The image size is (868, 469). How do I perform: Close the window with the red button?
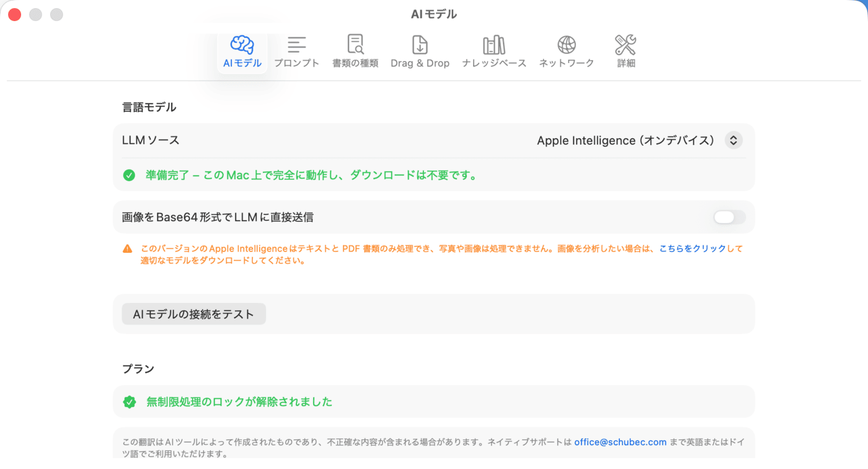coord(14,14)
